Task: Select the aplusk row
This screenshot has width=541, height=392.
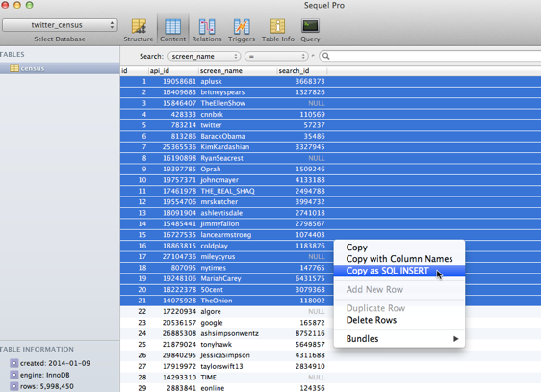Action: coord(330,81)
